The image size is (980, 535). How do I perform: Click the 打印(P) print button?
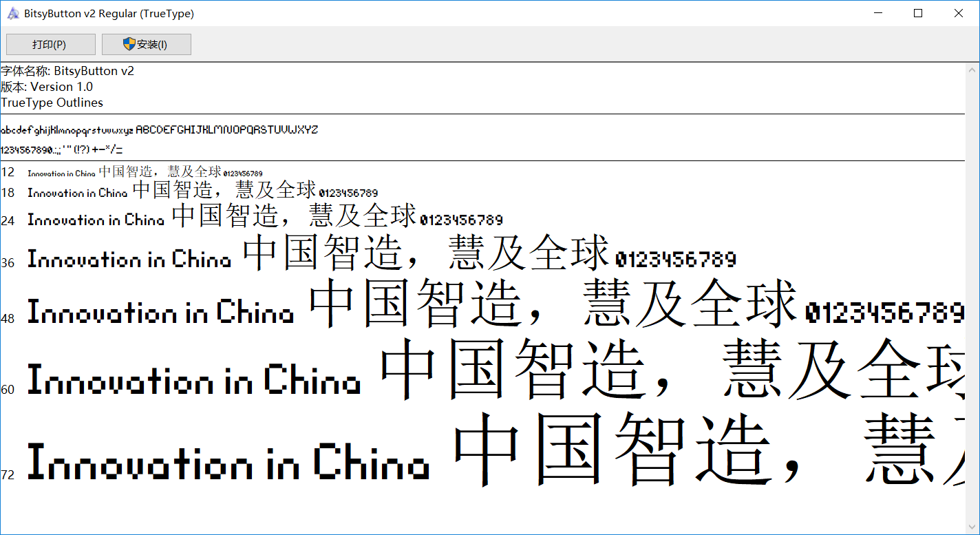(51, 45)
